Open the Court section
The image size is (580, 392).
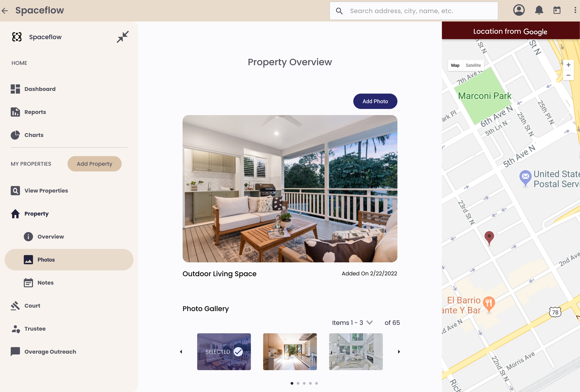[x=32, y=305]
